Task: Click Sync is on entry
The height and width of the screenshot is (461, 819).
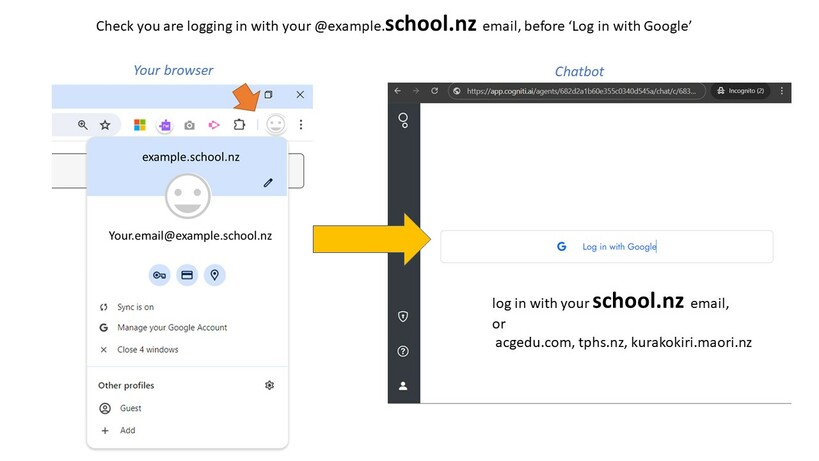Action: pos(128,307)
